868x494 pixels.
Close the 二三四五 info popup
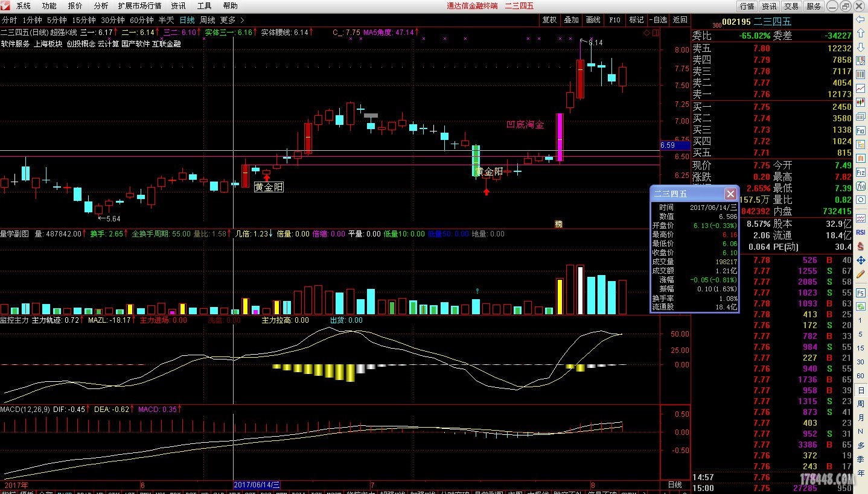tap(730, 194)
